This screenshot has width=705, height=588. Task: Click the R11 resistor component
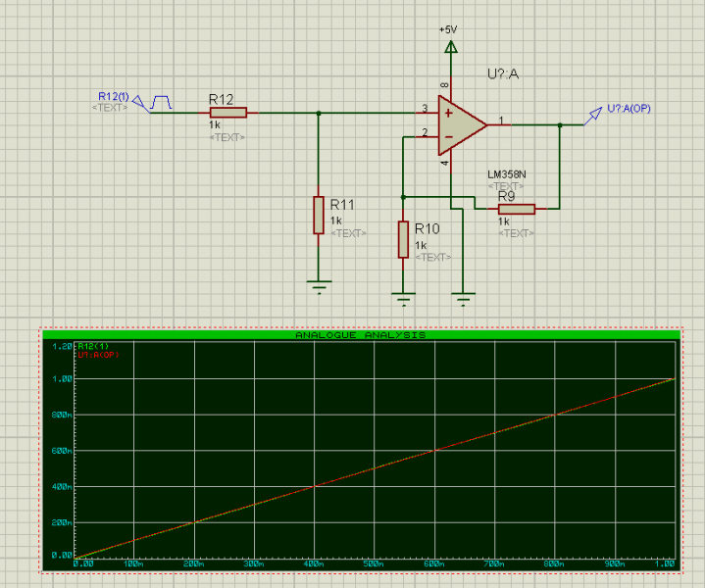click(x=318, y=215)
